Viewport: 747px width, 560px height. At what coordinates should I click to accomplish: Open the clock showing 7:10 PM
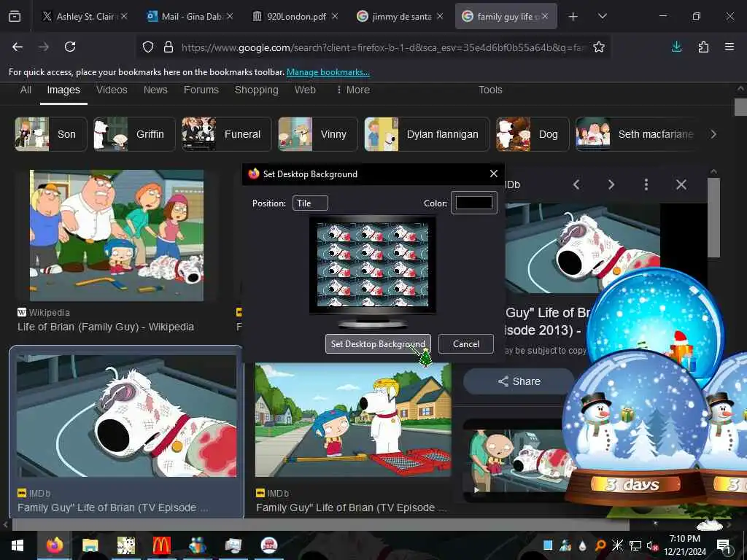(684, 545)
